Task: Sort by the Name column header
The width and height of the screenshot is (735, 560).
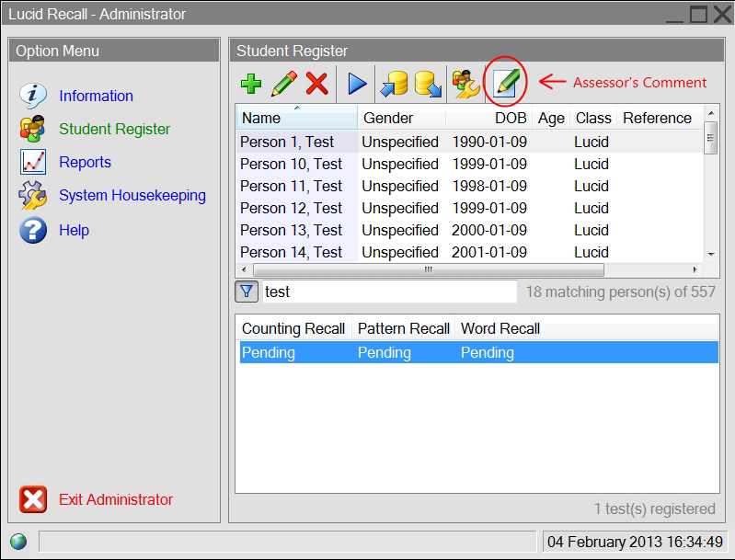Action: coord(297,118)
